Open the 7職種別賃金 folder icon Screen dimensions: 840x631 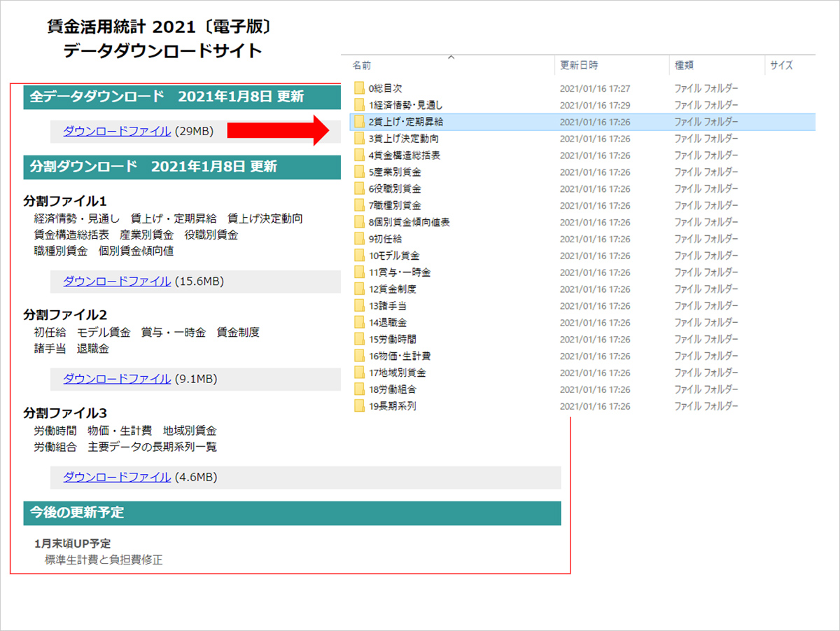pos(360,206)
